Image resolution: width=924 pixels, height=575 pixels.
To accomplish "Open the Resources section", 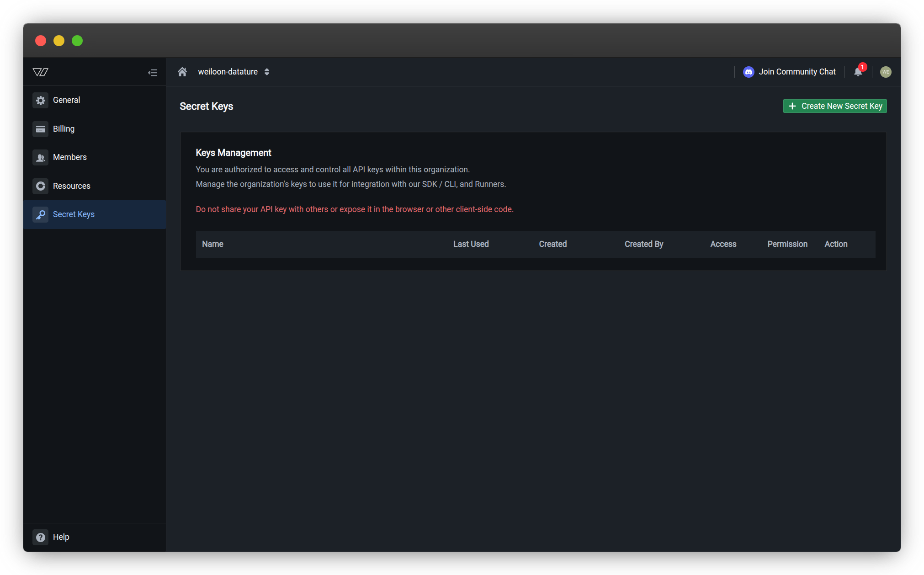I will 71,186.
